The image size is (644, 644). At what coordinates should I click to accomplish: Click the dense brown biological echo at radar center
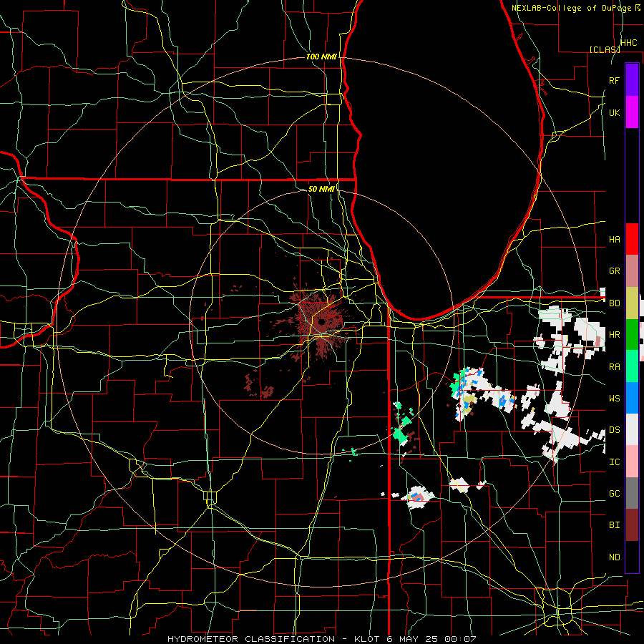point(321,321)
